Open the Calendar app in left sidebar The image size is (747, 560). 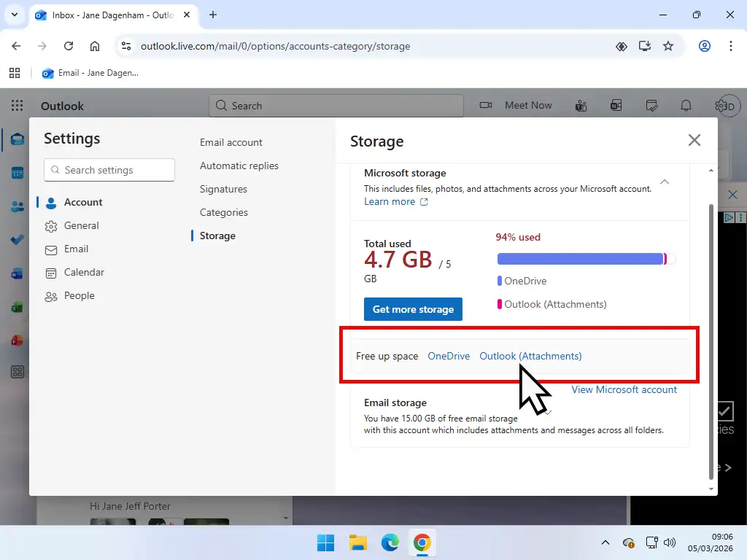16,173
